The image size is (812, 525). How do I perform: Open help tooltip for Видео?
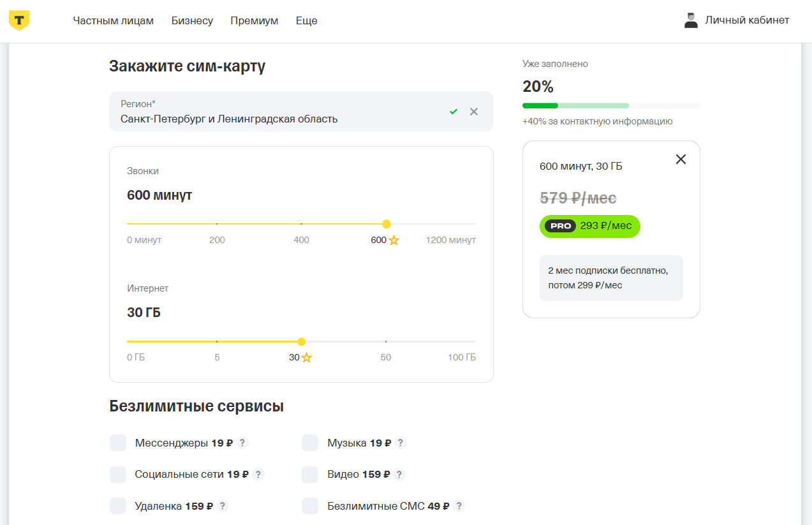click(399, 475)
